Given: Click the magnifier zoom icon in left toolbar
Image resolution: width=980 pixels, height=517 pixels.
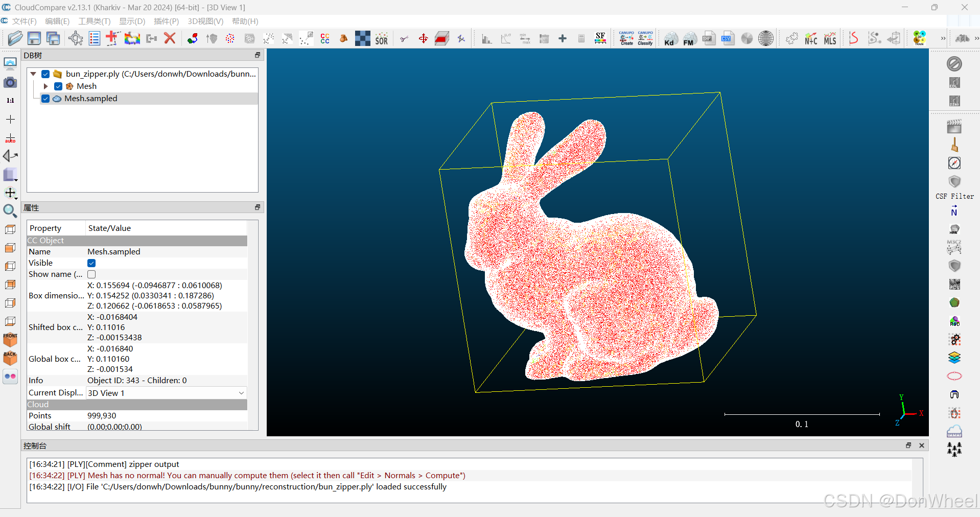Looking at the screenshot, I should (x=10, y=210).
